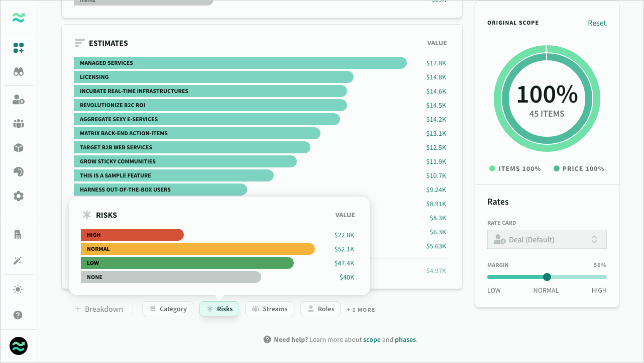Open the binoculars search view in sidebar
The image size is (644, 363).
(18, 71)
